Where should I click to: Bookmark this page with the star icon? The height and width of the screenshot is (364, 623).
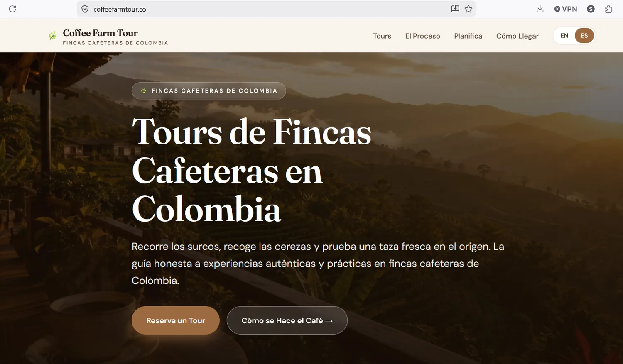pos(468,9)
